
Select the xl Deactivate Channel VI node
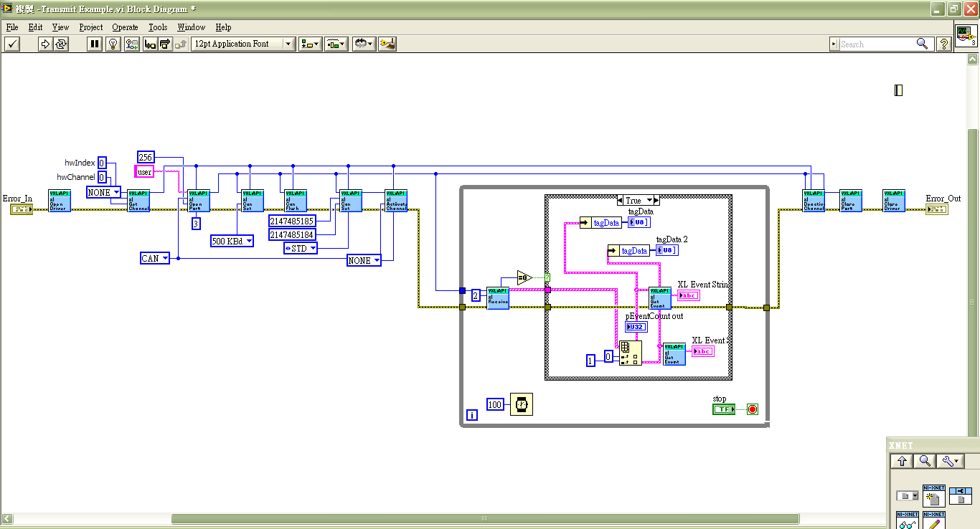coord(814,201)
